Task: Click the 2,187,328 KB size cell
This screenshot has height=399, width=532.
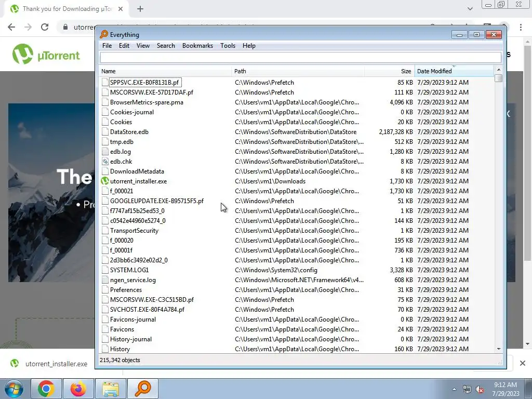Action: pyautogui.click(x=395, y=132)
